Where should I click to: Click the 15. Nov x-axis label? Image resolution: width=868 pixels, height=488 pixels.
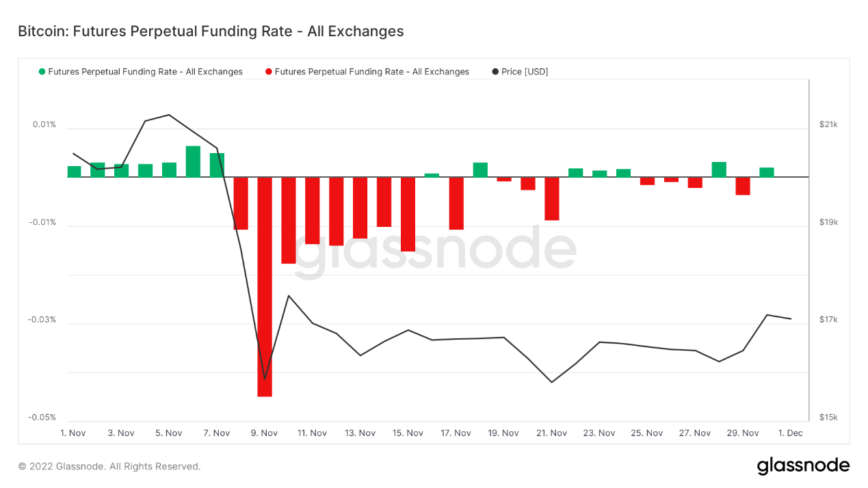tap(408, 433)
